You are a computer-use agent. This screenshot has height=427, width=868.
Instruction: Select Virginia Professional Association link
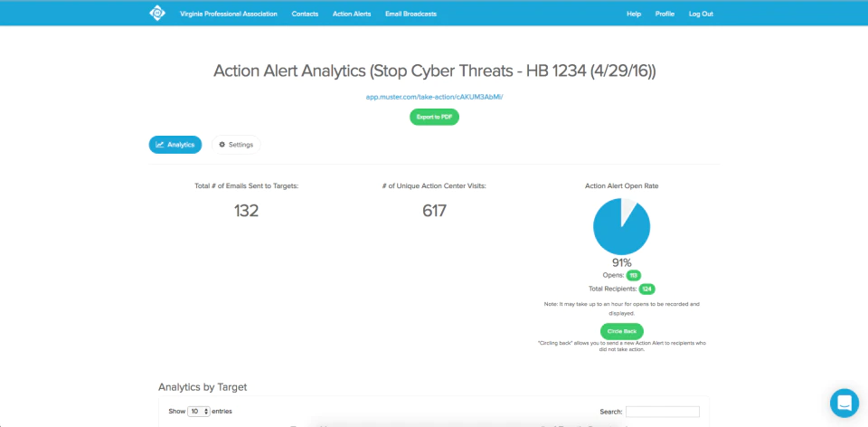coord(229,14)
